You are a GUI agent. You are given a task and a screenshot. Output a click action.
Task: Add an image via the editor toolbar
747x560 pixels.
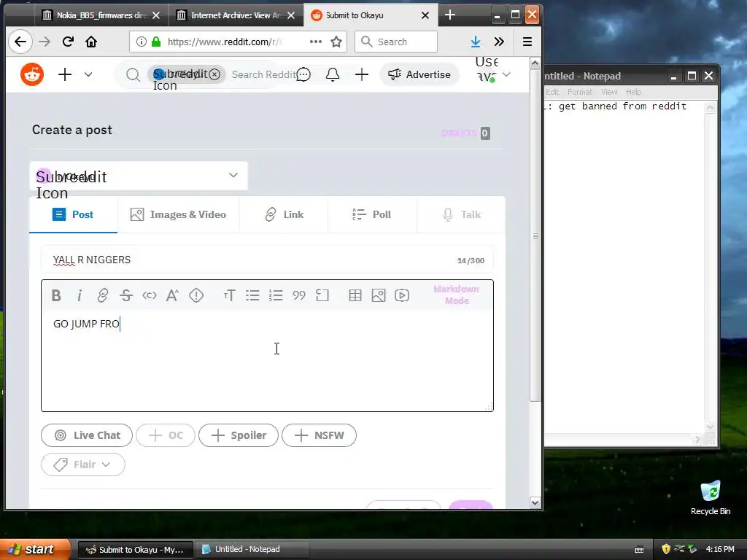(x=379, y=295)
